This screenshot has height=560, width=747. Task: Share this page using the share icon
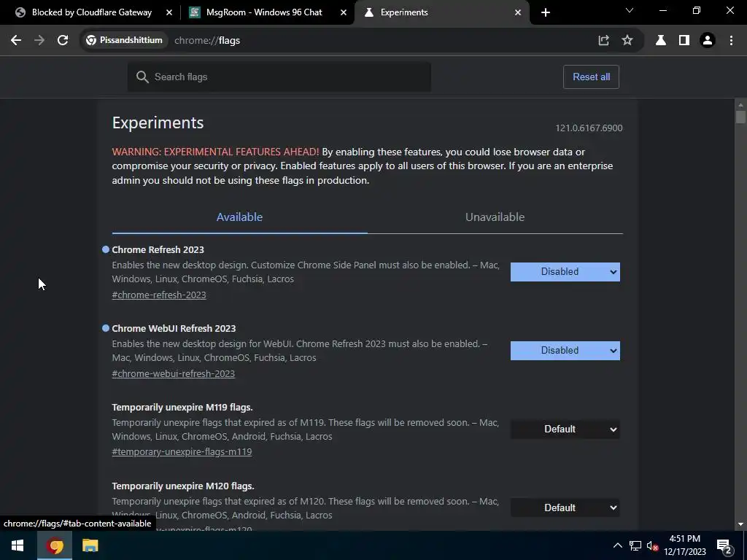tap(603, 41)
